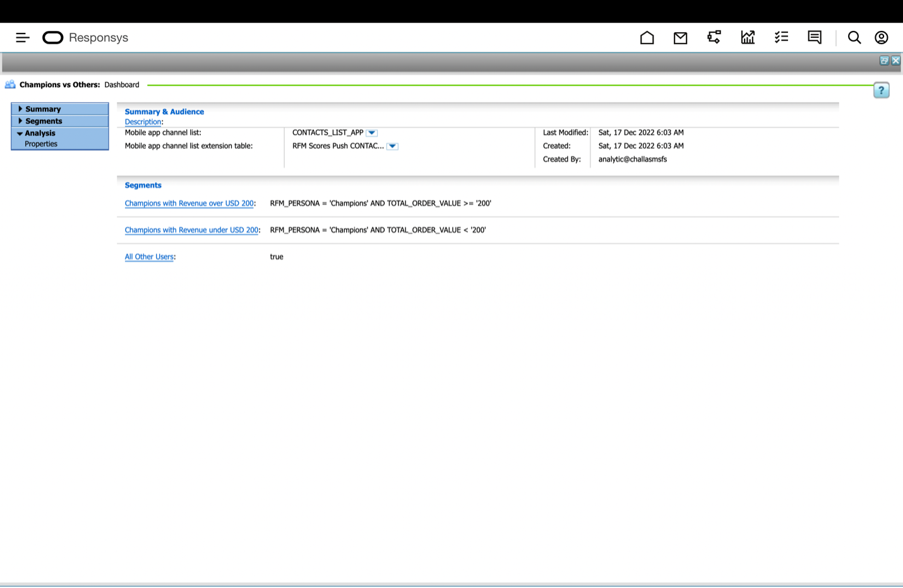Expand the Summary section in sidebar
The width and height of the screenshot is (903, 588).
[x=60, y=109]
